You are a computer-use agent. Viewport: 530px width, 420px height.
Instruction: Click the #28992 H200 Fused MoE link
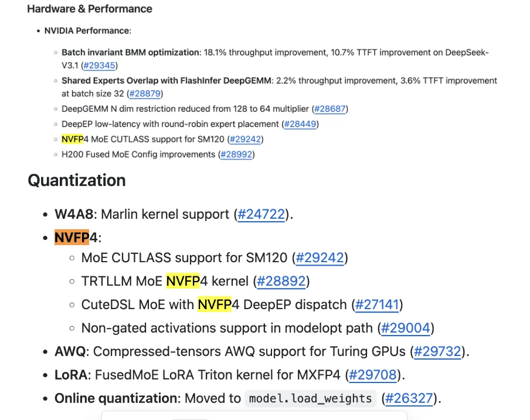tap(237, 154)
